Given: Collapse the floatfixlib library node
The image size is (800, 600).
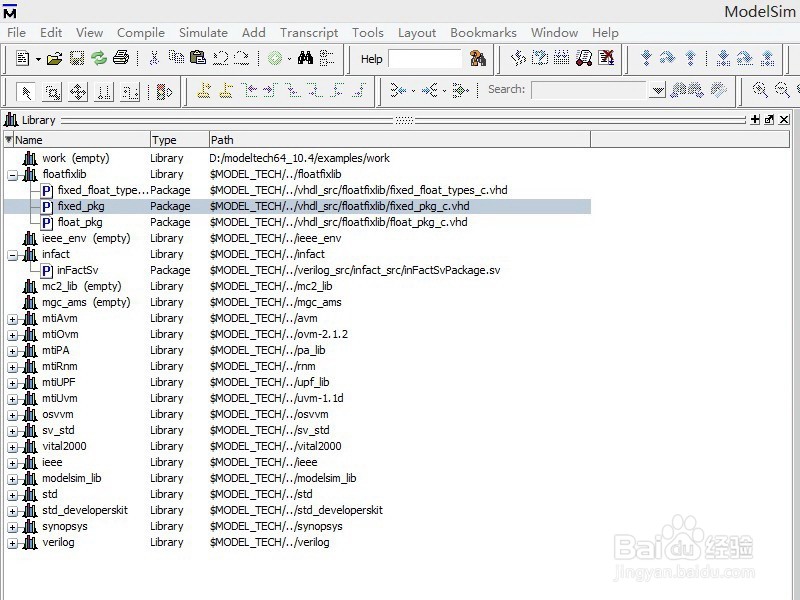Looking at the screenshot, I should click(x=12, y=176).
